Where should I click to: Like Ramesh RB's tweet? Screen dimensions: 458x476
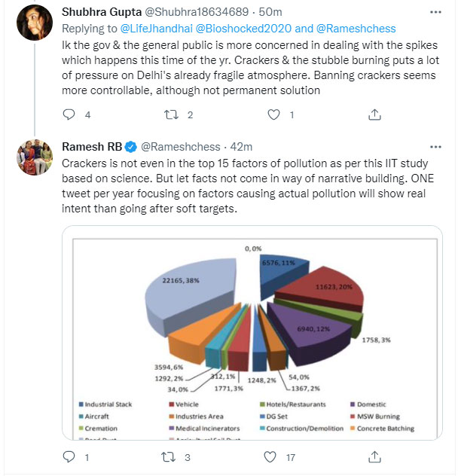pyautogui.click(x=272, y=457)
